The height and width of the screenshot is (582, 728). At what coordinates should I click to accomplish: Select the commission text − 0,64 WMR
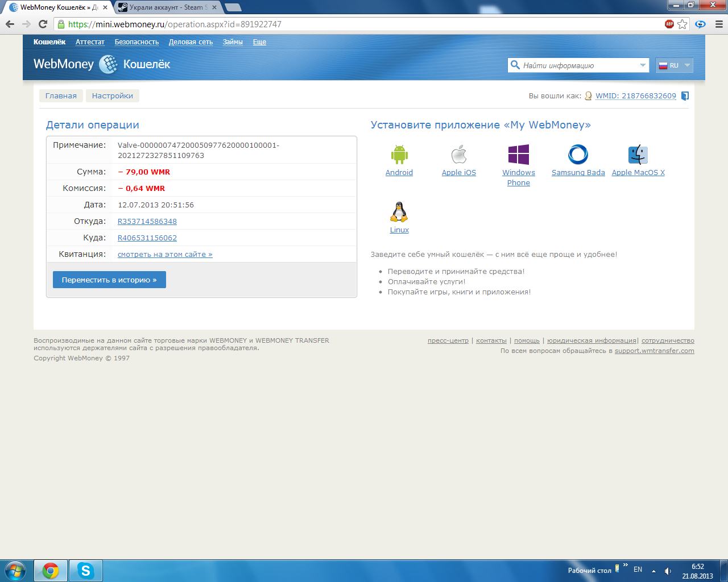[142, 188]
